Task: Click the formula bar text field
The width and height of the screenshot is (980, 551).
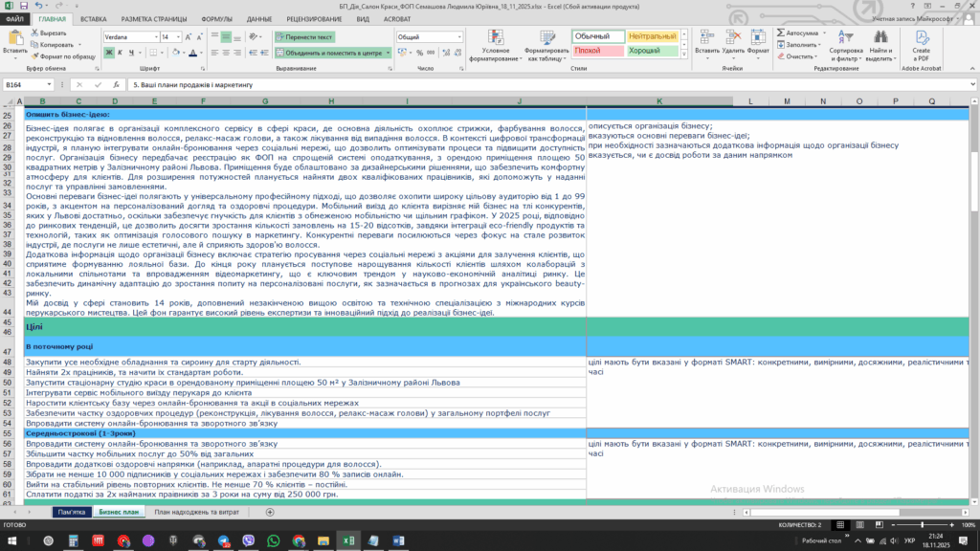Action: tap(479, 85)
